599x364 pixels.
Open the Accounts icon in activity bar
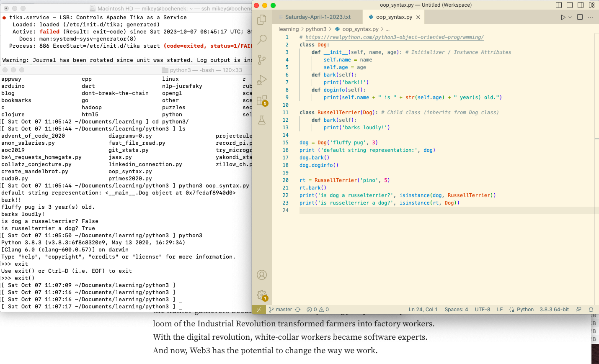pos(262,275)
